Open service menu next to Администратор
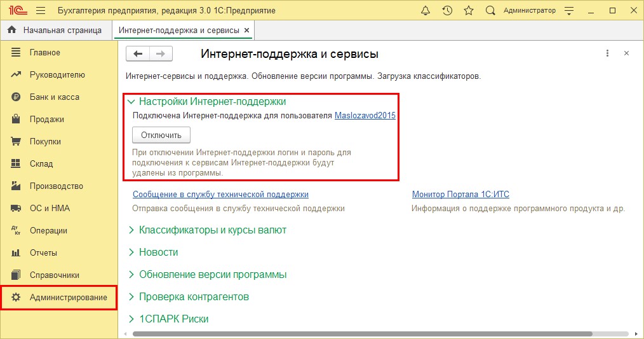This screenshot has height=339, width=644. click(569, 11)
